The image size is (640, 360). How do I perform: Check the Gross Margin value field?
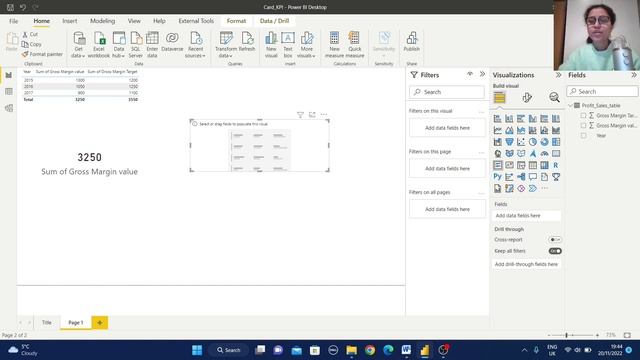click(x=583, y=125)
